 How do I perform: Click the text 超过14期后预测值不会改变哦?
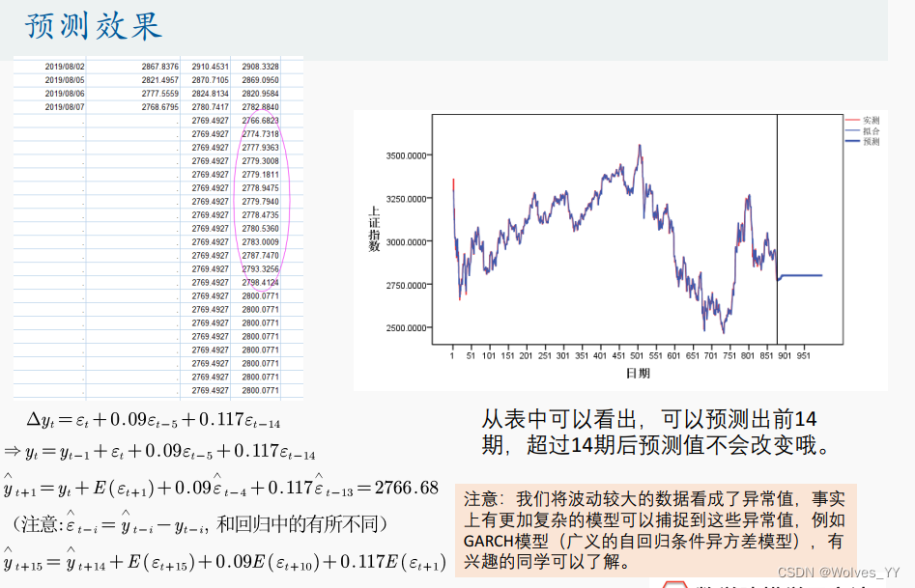678,445
